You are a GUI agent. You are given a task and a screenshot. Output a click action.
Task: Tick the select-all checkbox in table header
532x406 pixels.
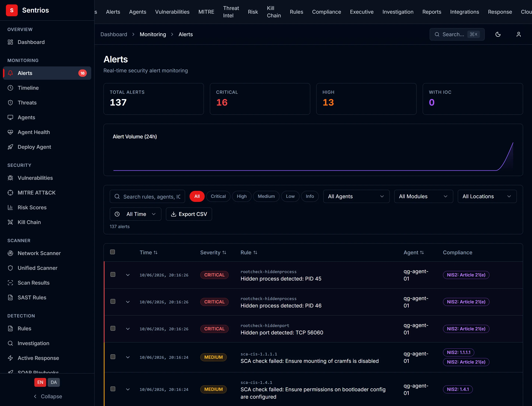pyautogui.click(x=112, y=252)
